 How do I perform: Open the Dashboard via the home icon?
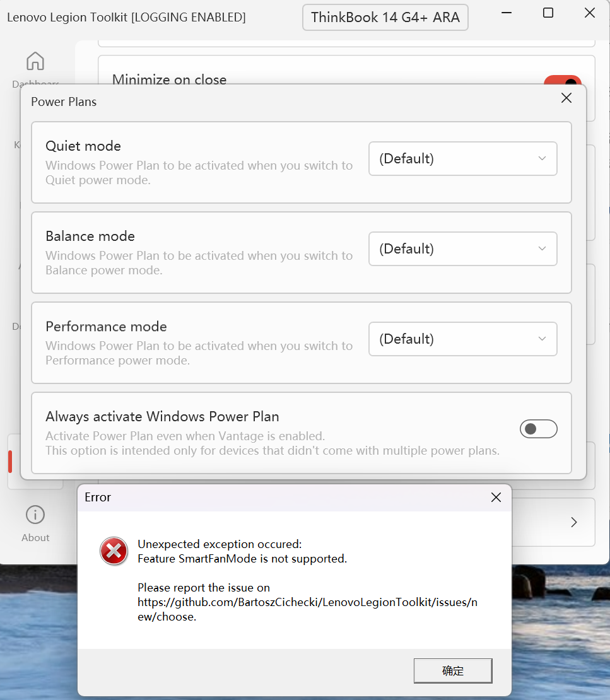(x=35, y=61)
